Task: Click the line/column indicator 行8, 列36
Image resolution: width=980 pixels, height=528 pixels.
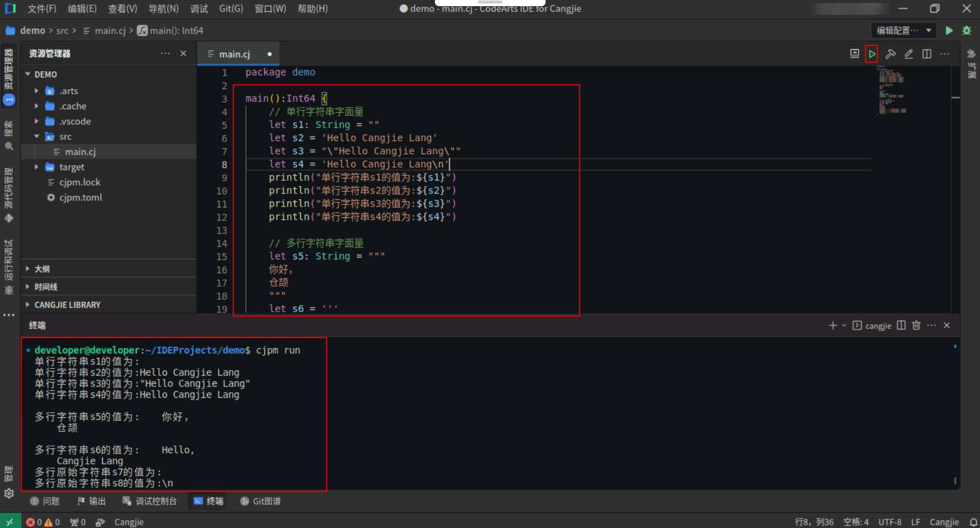Action: point(814,522)
